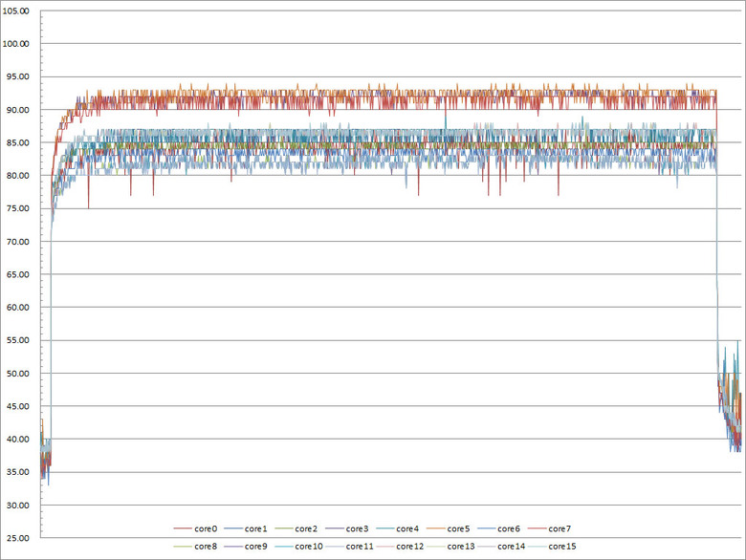Click the 75.00 axis label

tap(17, 208)
